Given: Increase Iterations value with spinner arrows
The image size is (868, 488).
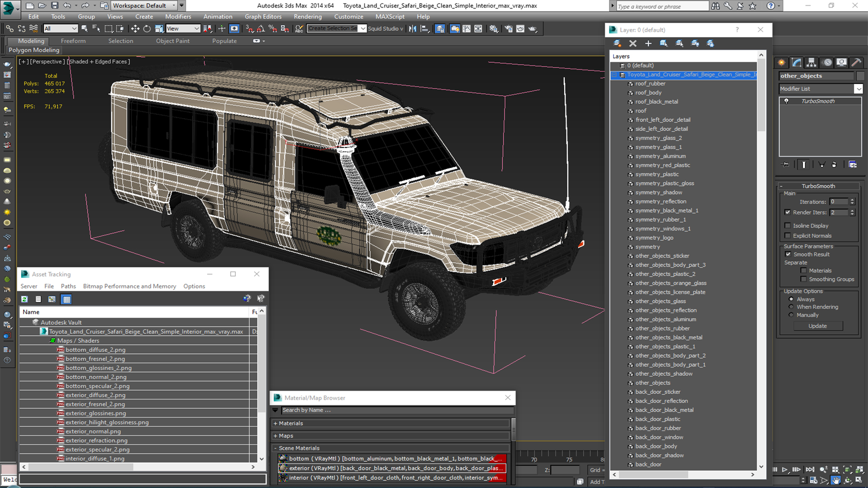Looking at the screenshot, I should point(852,200).
